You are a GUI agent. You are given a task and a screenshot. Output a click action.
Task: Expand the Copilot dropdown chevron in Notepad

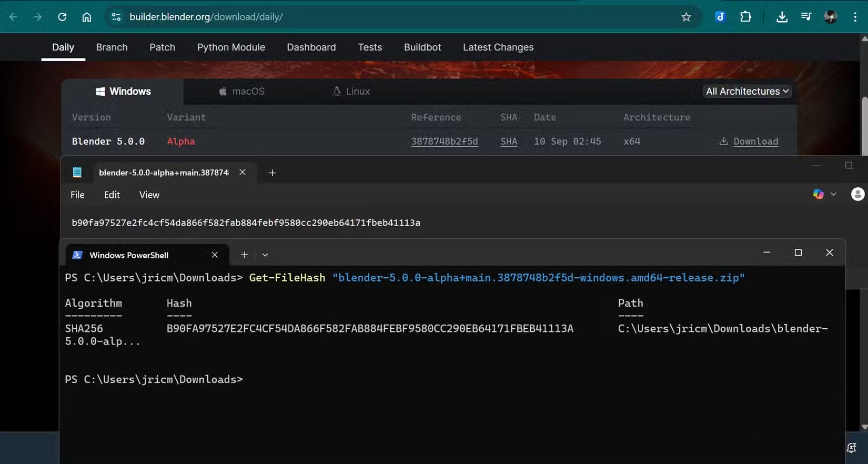[833, 194]
